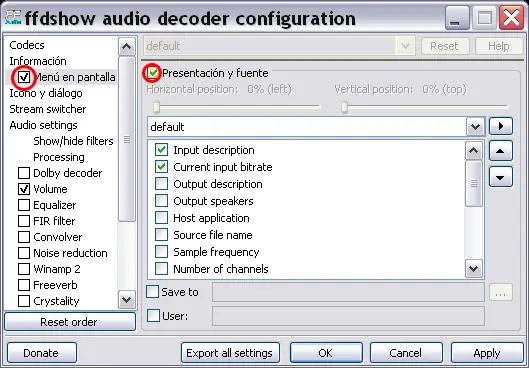Enable the Freeverb checkbox
529x368 pixels.
click(24, 285)
